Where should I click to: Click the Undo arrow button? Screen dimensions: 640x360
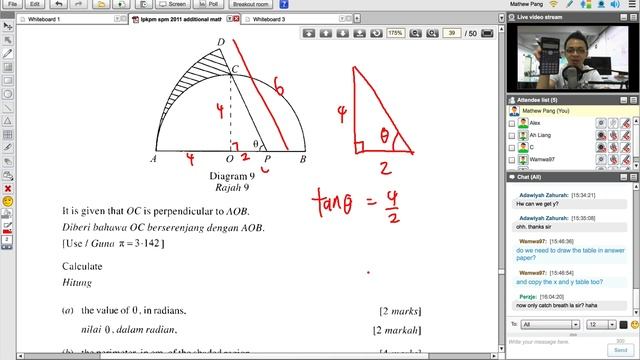tap(58, 4)
